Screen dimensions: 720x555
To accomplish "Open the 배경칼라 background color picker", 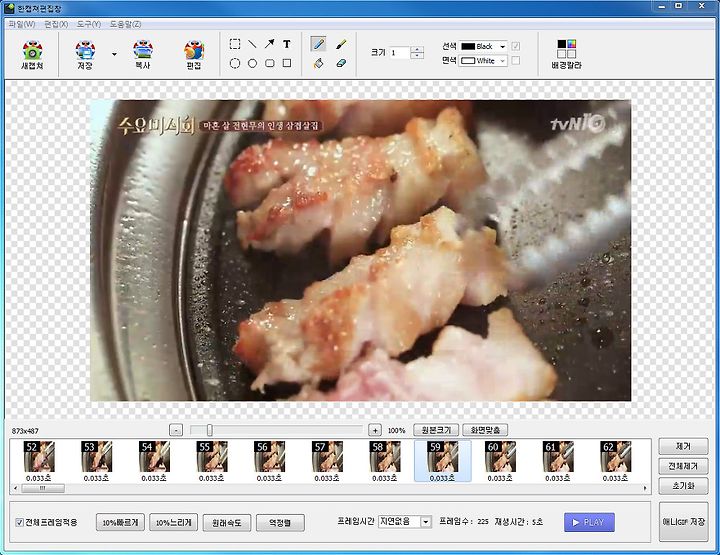I will click(x=566, y=54).
